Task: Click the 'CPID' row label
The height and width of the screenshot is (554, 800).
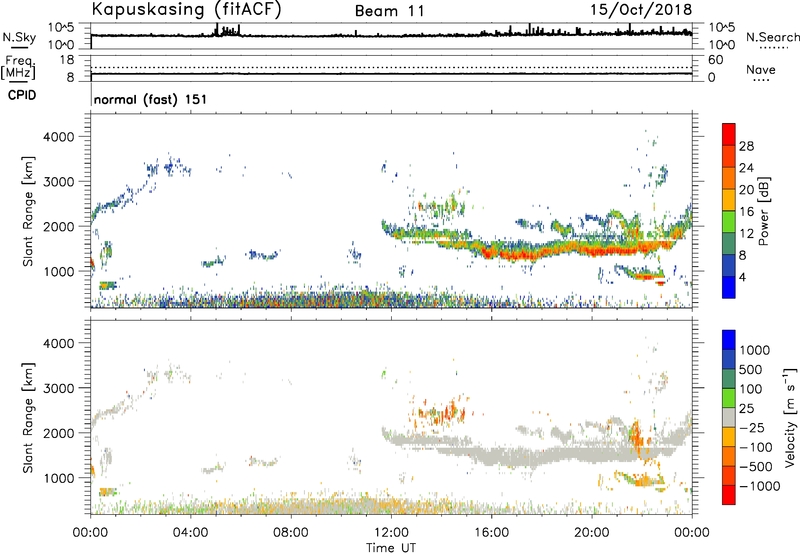Action: point(22,95)
